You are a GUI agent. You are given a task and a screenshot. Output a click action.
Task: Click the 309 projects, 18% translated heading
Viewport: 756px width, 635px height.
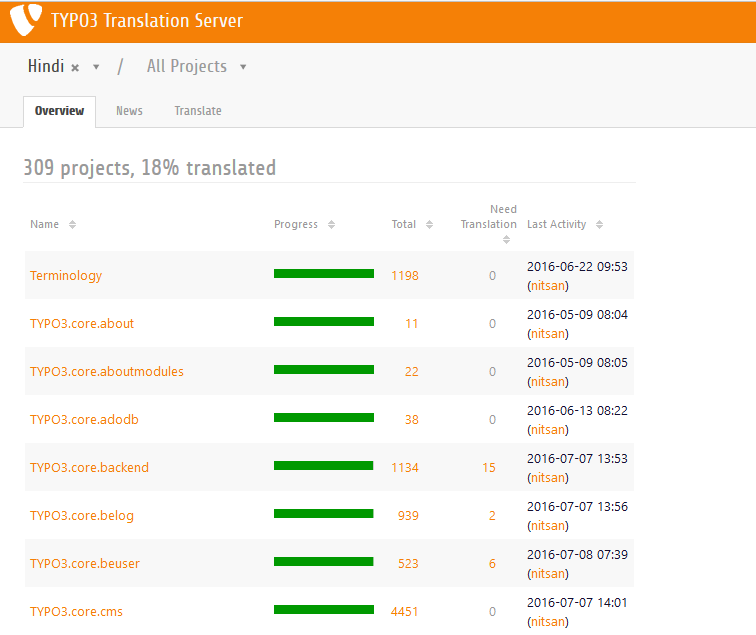149,168
